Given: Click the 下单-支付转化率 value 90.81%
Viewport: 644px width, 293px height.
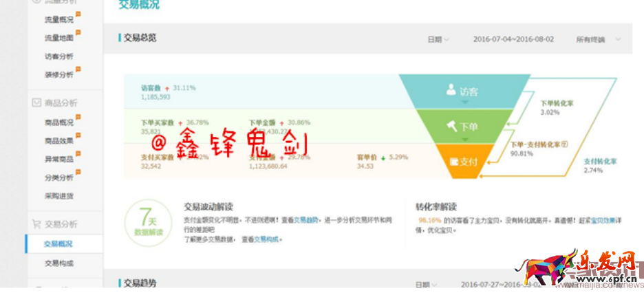Looking at the screenshot, I should [x=522, y=153].
